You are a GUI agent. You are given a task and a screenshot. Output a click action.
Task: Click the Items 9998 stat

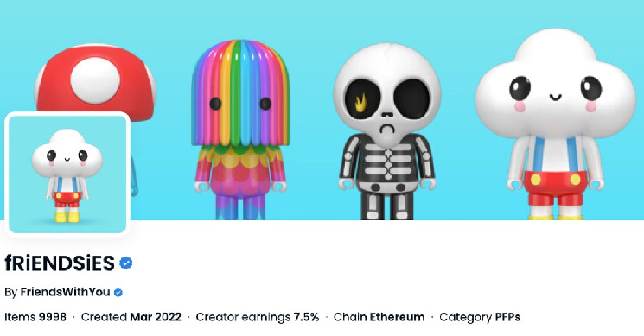(35, 317)
